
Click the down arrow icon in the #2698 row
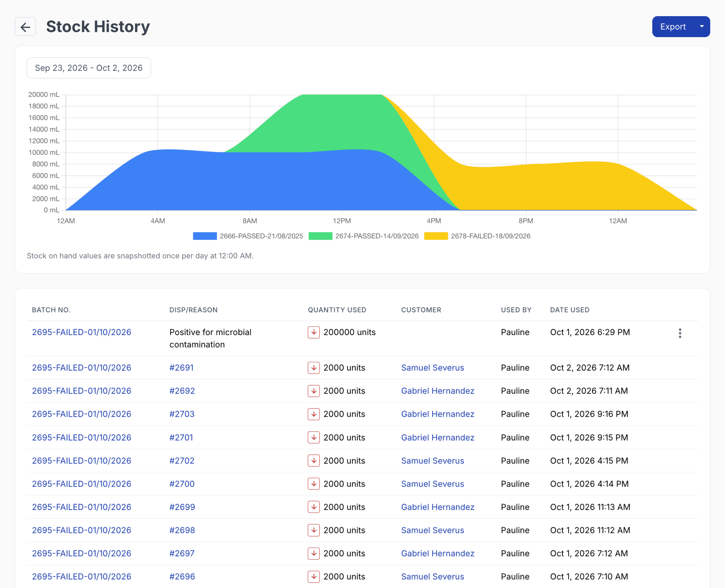(314, 531)
